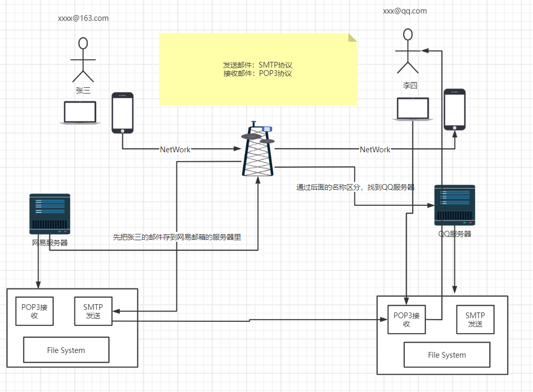The image size is (533, 392).
Task: Select the smartphone icon beside 李四
Action: (454, 110)
